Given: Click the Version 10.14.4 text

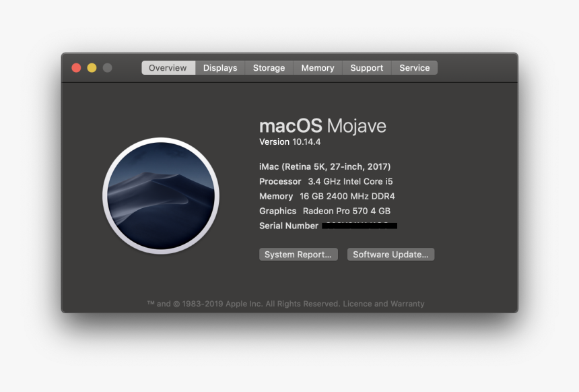Looking at the screenshot, I should point(290,142).
